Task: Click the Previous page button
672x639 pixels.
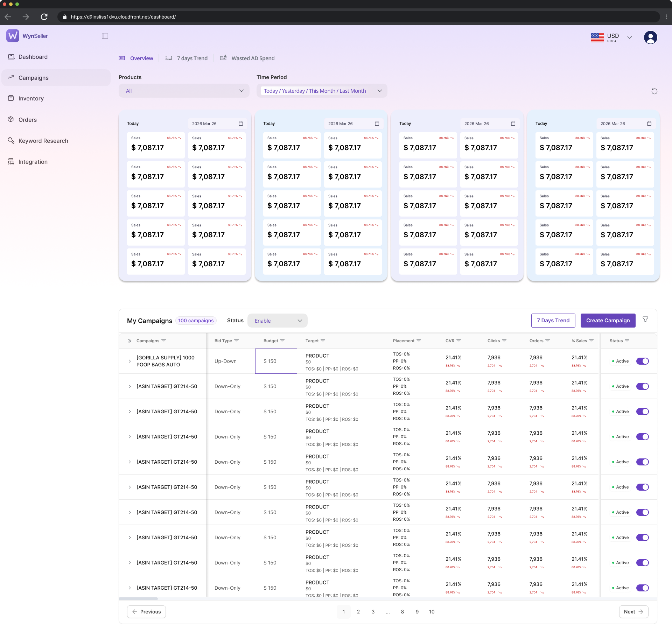Action: coord(146,612)
